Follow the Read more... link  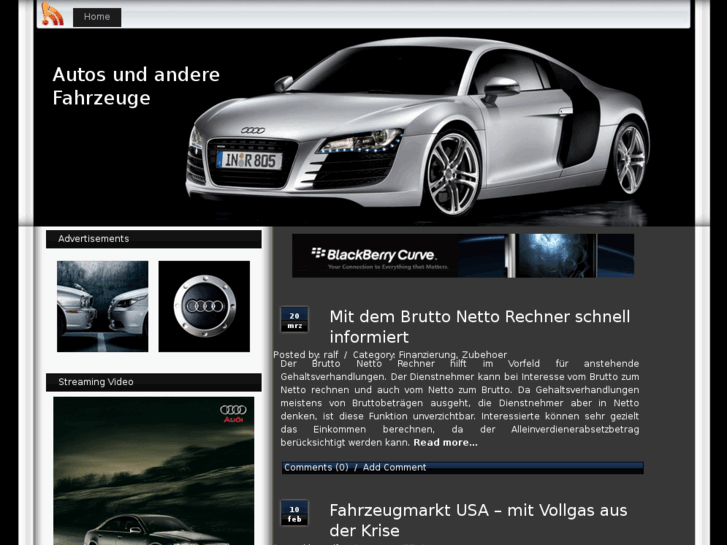click(x=446, y=442)
